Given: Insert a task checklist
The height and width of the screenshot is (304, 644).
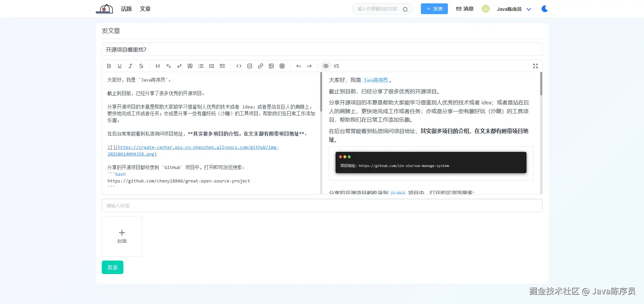Looking at the screenshot, I should (x=222, y=66).
